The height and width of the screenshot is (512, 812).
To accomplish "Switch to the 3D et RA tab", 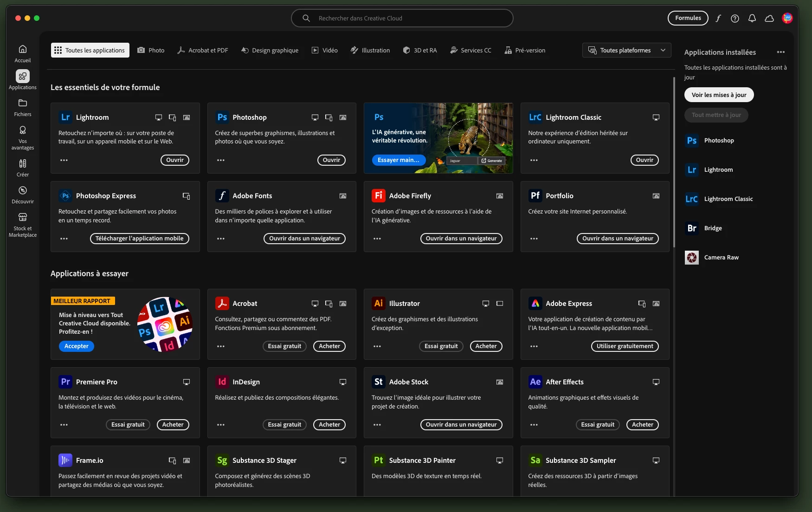I will click(420, 50).
